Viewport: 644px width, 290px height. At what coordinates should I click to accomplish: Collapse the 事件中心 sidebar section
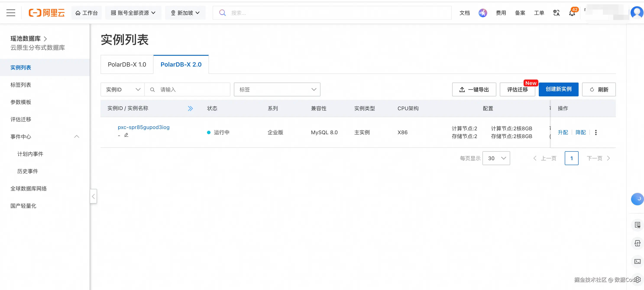[76, 137]
